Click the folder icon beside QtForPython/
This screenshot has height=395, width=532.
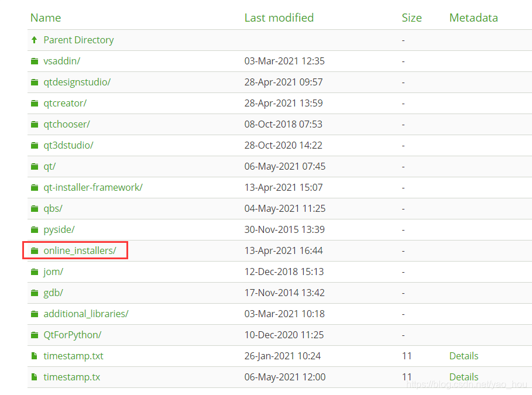coord(35,335)
